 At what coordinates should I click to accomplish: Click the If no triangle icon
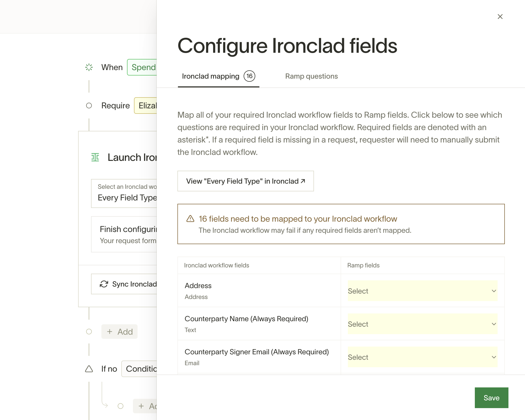tap(89, 369)
